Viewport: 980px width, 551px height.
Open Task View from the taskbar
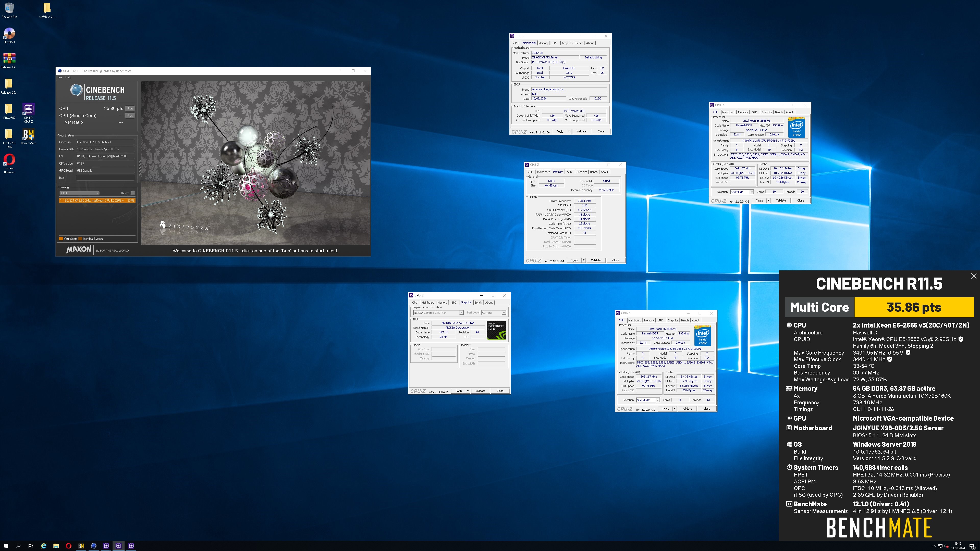[x=30, y=546]
